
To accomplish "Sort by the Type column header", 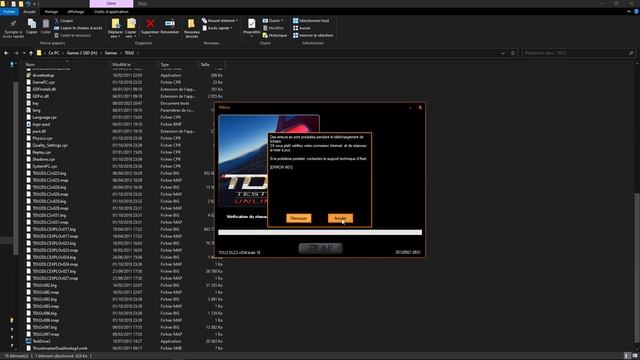I will click(178, 64).
